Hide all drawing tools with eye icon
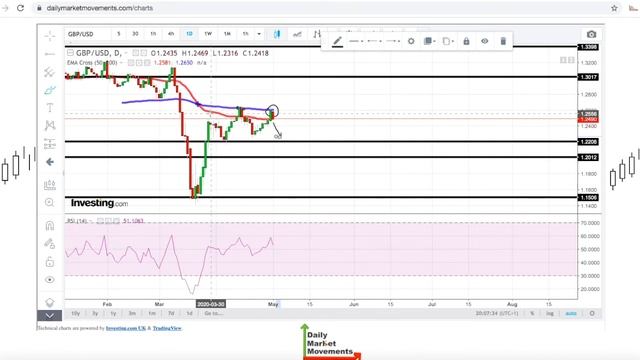The width and height of the screenshot is (640, 360). click(50, 280)
